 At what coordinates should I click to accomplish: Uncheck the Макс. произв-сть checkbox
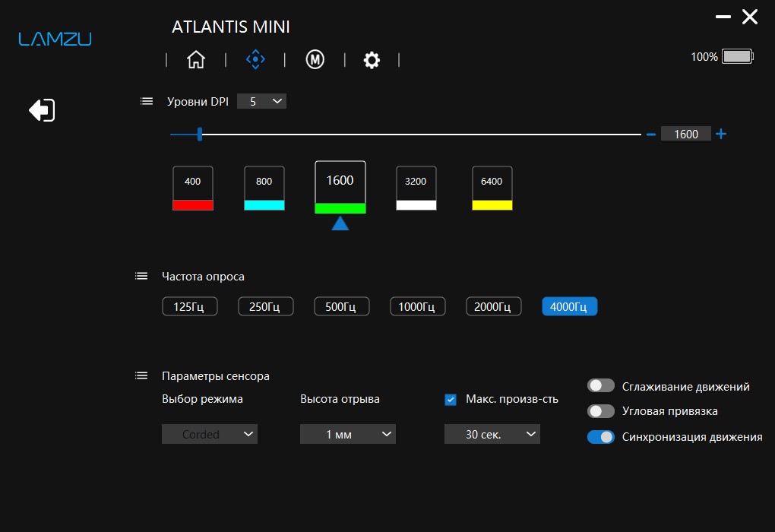pyautogui.click(x=451, y=400)
